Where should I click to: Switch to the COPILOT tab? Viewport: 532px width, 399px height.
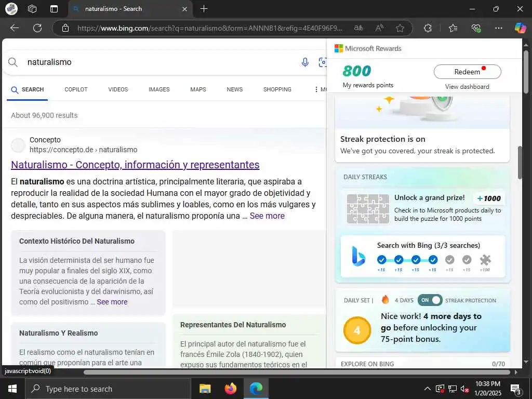coord(76,89)
